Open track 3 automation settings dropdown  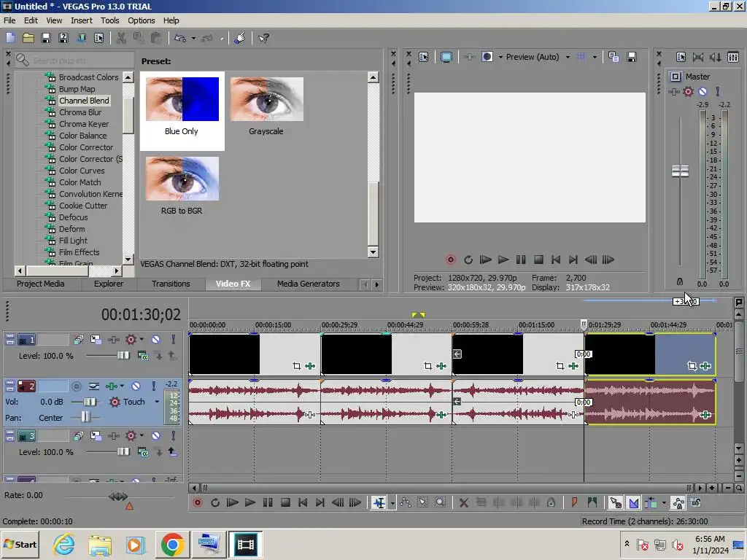[142, 436]
